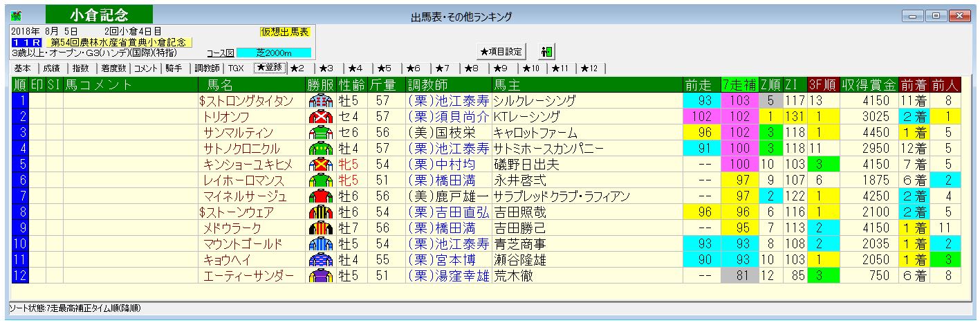Screen dimensions: 980x325
Task: Switch to the TGX tab
Action: coord(236,68)
